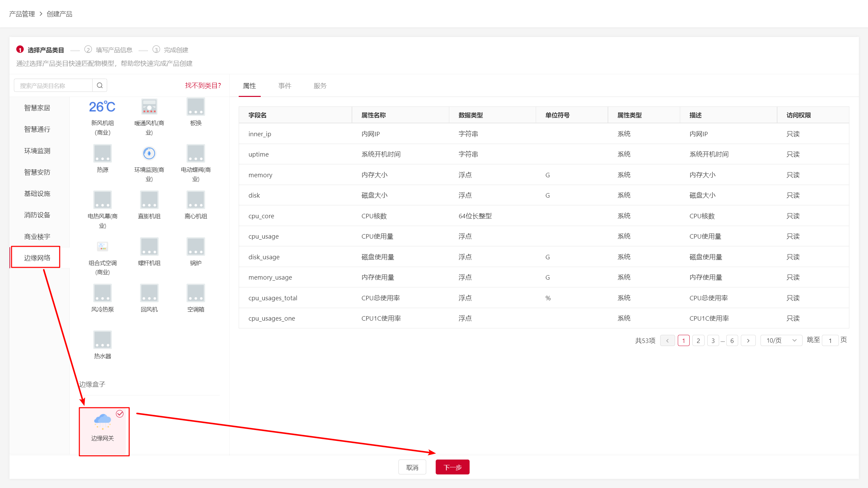Pick the 组合式空调(商业) icon
Image resolution: width=868 pixels, height=488 pixels.
tap(102, 246)
